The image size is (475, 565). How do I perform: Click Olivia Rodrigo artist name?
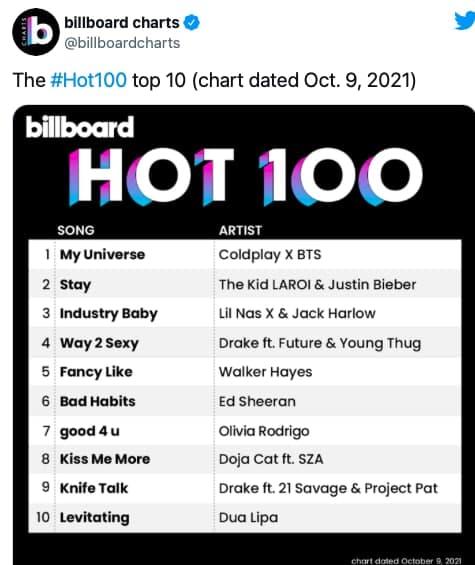click(x=264, y=431)
